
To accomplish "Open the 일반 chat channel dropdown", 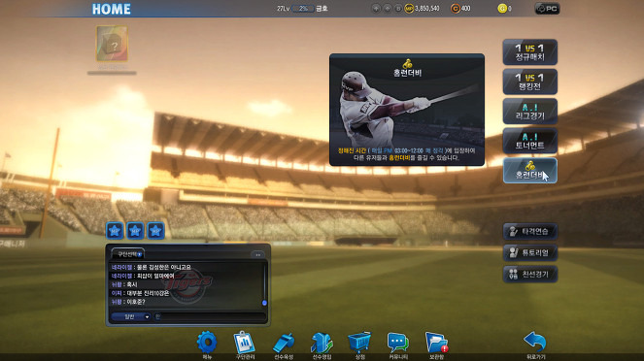I will [x=131, y=316].
